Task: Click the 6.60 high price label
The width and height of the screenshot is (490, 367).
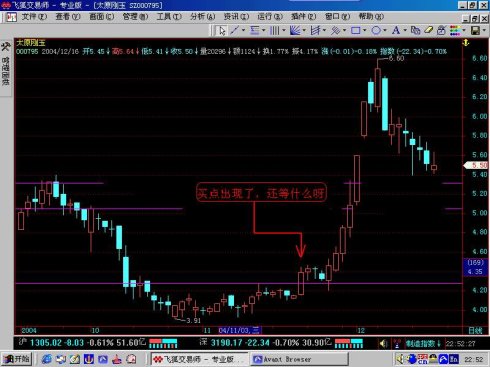Action: coord(396,58)
